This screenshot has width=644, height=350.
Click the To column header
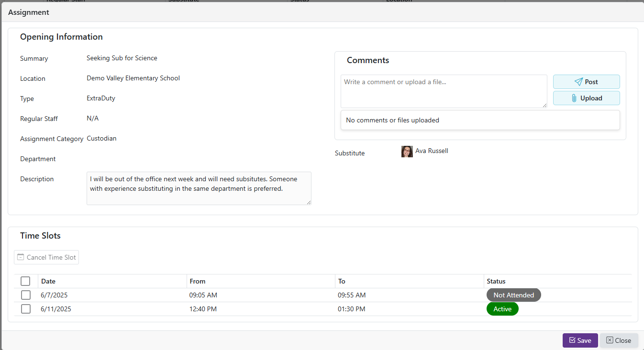coord(342,281)
